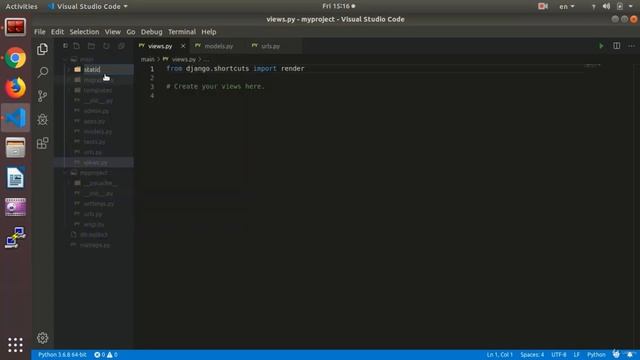Open the Help menu
Image resolution: width=640 pixels, height=360 pixels.
point(209,32)
